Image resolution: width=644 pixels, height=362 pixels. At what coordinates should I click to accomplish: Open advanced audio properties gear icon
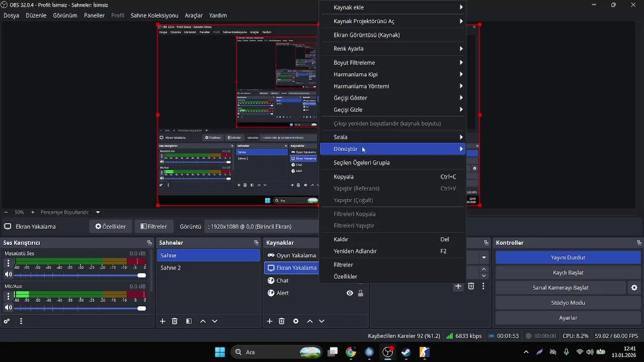[7, 321]
